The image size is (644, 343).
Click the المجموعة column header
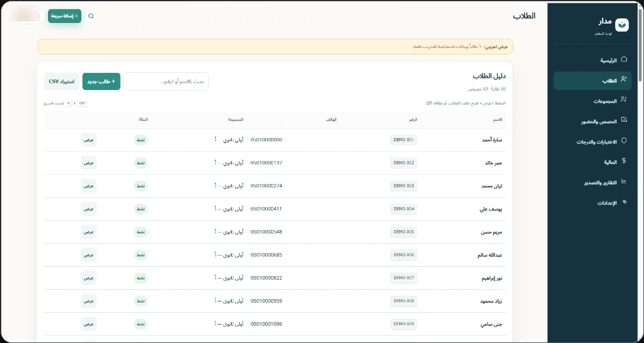click(x=236, y=120)
